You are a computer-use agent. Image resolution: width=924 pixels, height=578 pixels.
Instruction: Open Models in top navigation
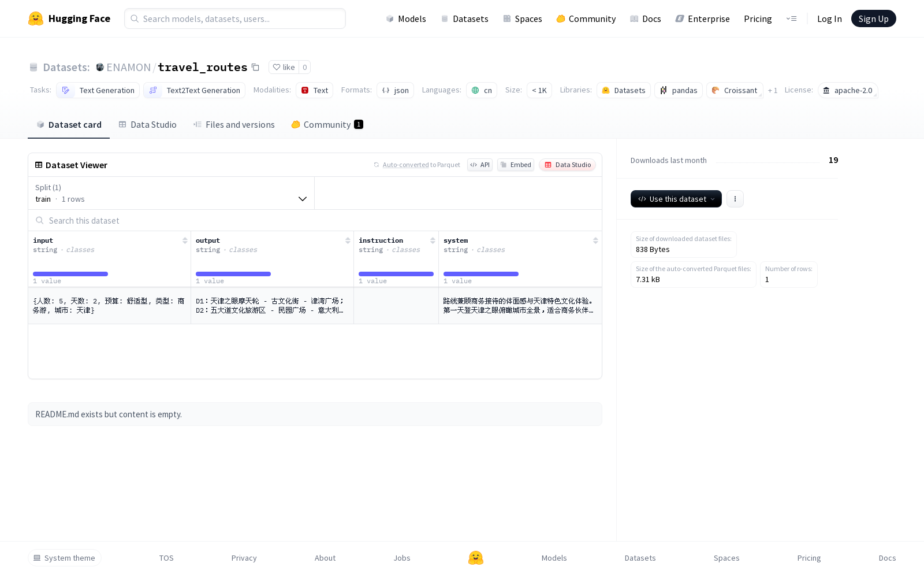(406, 18)
